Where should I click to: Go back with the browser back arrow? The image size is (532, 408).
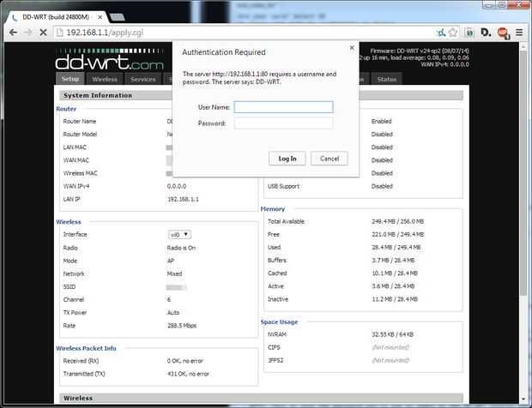pyautogui.click(x=13, y=33)
